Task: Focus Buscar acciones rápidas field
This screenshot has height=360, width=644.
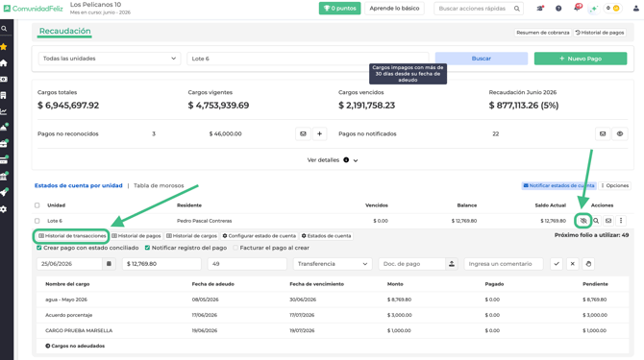Action: coord(479,9)
